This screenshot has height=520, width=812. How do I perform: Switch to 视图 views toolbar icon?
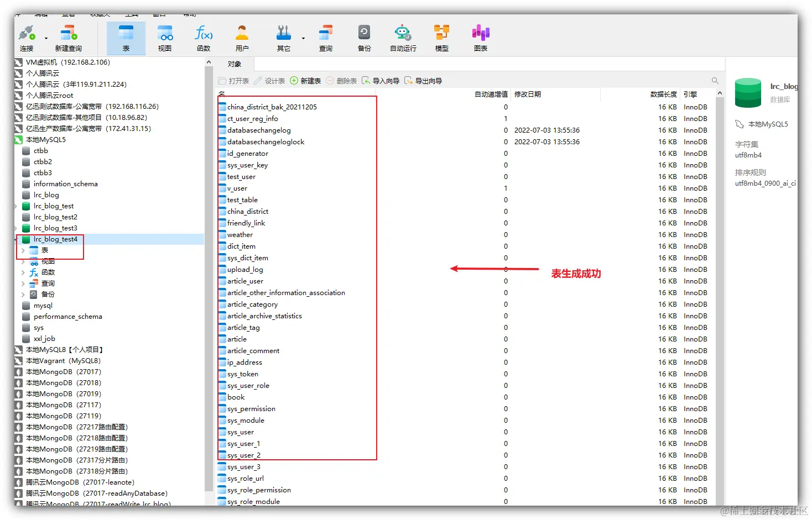coord(165,38)
